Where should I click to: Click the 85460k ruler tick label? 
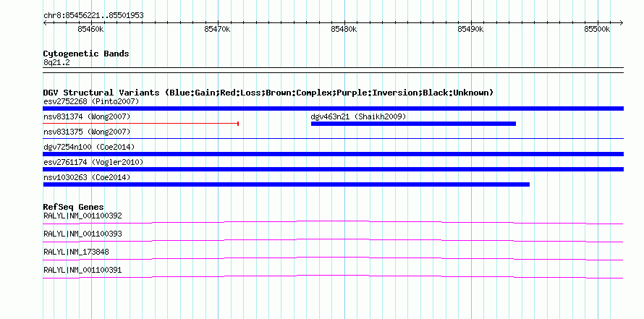click(x=90, y=29)
